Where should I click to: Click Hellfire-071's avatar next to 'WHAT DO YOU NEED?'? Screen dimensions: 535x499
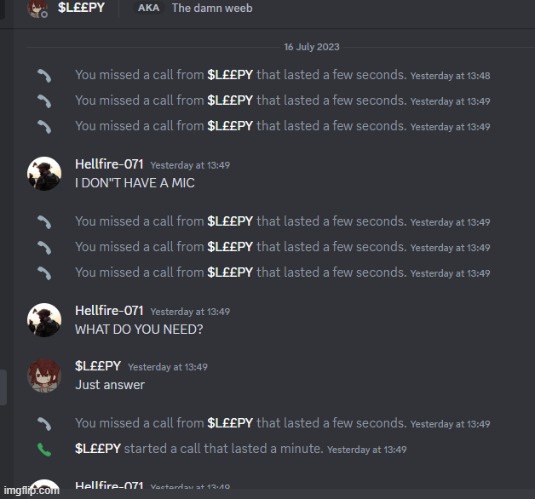pyautogui.click(x=44, y=320)
